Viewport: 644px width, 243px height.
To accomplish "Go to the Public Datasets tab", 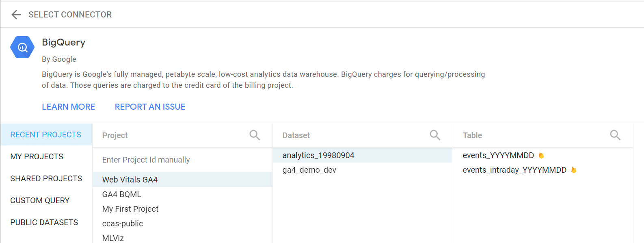I will click(44, 222).
